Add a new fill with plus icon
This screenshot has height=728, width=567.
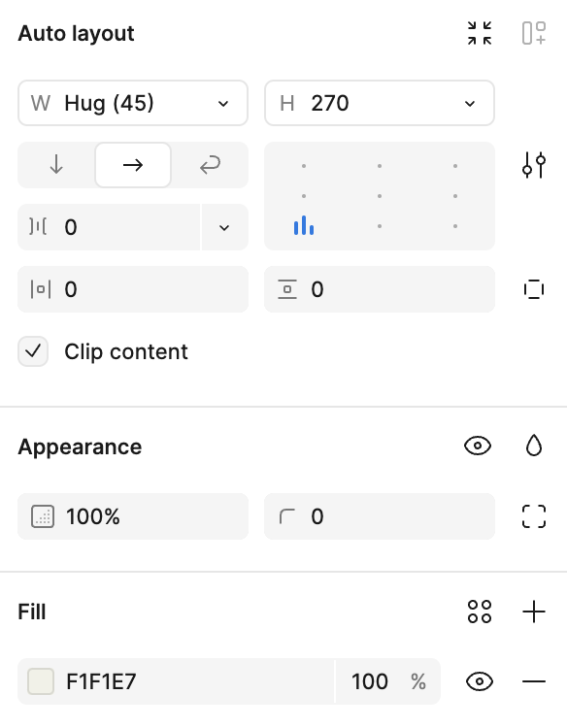point(534,612)
